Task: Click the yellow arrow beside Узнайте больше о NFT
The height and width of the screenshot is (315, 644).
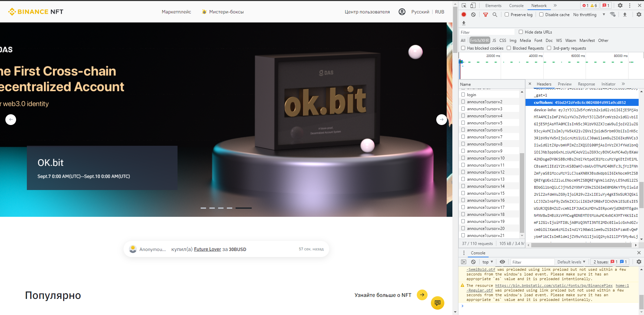Action: [422, 295]
